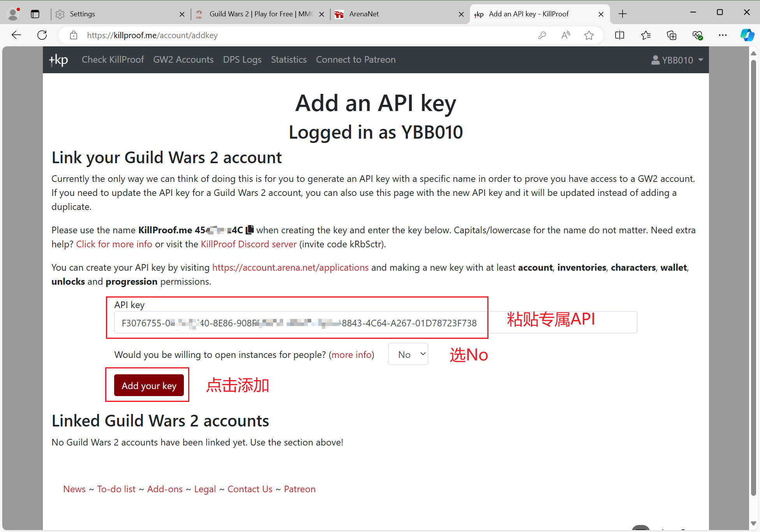
Task: Open the Browser essentials heart icon
Action: pos(697,35)
